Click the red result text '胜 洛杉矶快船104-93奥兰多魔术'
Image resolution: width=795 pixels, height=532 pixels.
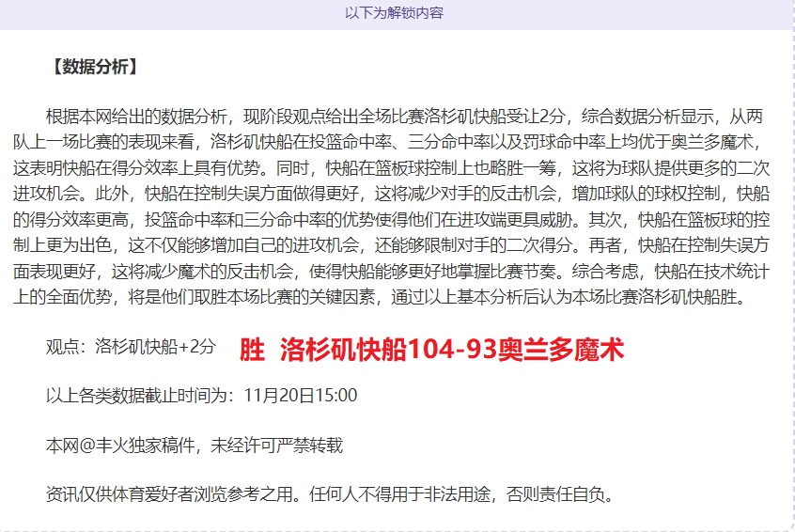[x=431, y=350]
